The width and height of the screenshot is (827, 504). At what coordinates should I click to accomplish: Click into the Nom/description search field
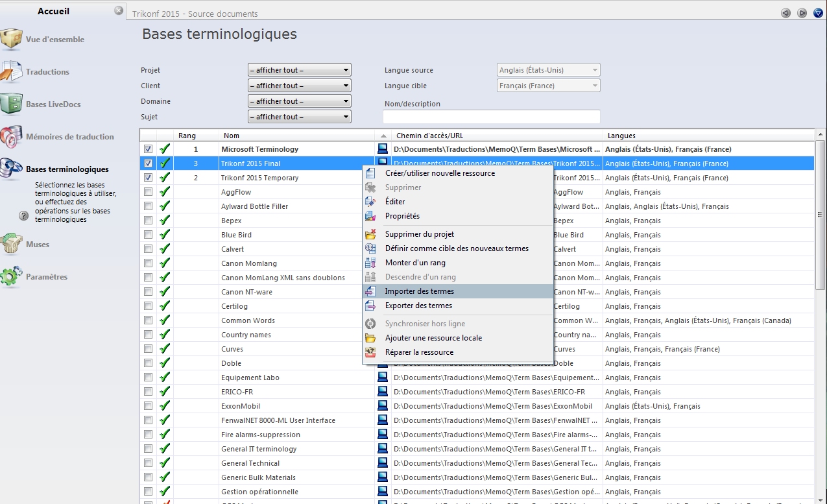492,117
